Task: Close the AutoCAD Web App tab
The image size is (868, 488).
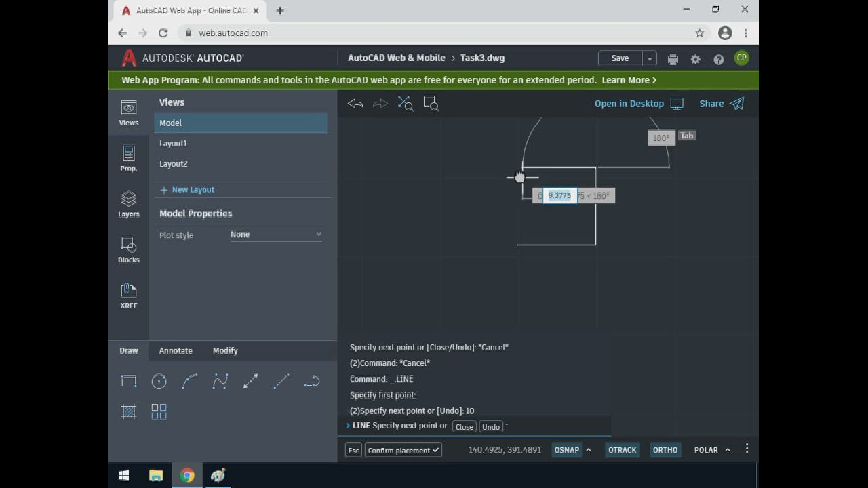Action: pos(256,11)
